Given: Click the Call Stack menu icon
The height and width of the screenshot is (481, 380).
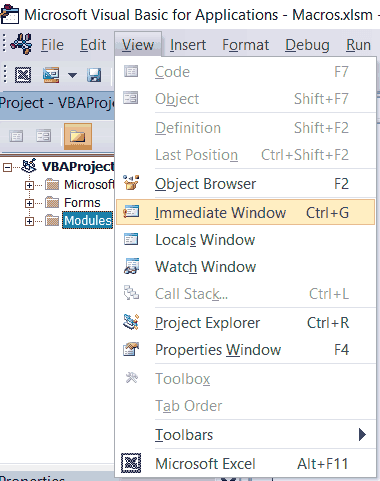Looking at the screenshot, I should click(x=131, y=293).
